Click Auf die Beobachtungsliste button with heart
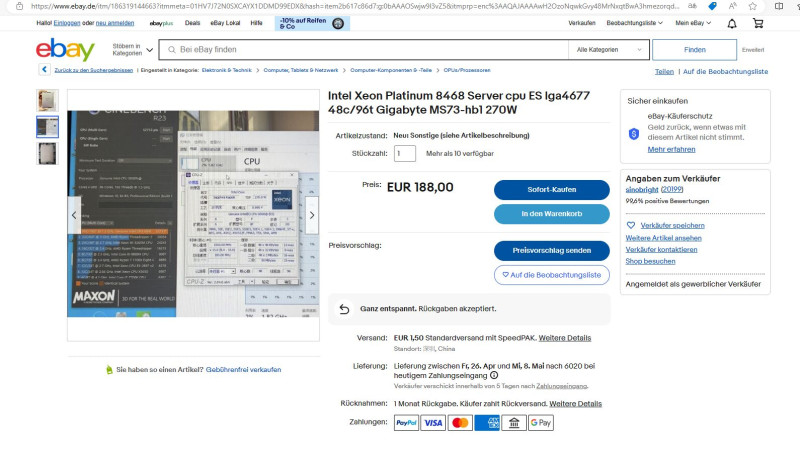Viewport: 800px width, 457px height. [552, 275]
